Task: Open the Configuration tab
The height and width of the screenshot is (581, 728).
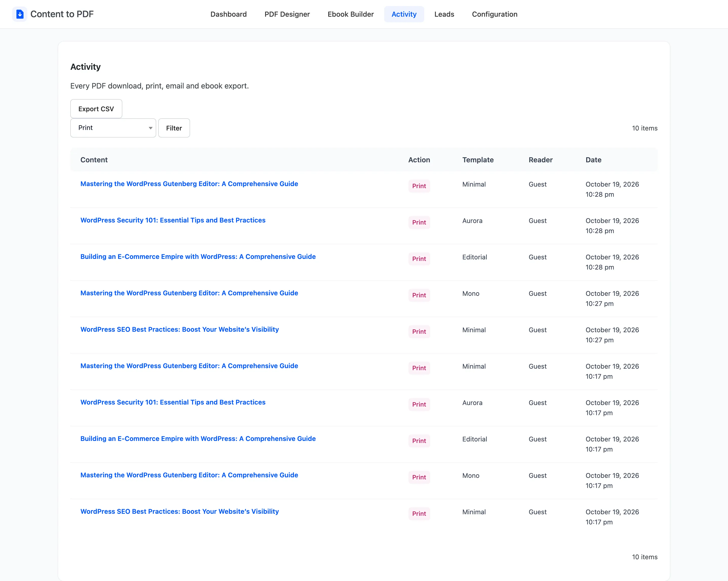Action: 494,14
